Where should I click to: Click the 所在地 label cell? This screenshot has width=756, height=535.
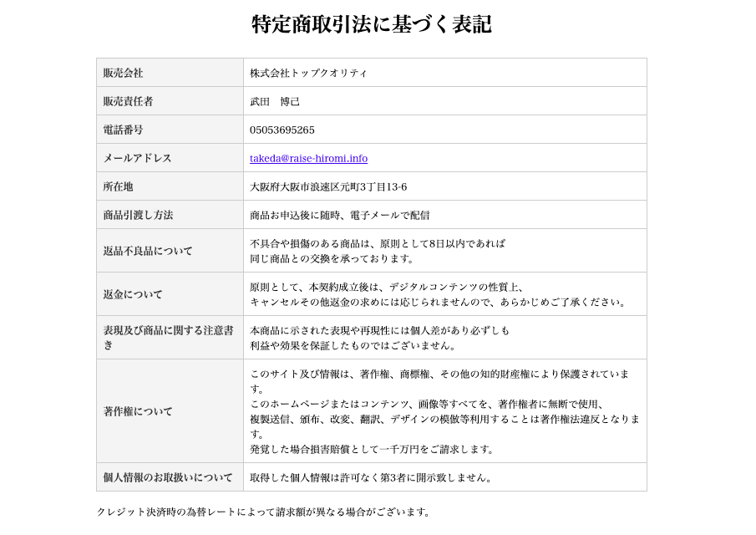(170, 186)
